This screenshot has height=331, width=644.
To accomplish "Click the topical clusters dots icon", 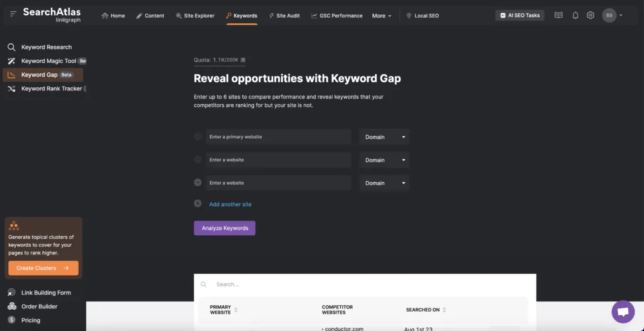I will coord(14,226).
